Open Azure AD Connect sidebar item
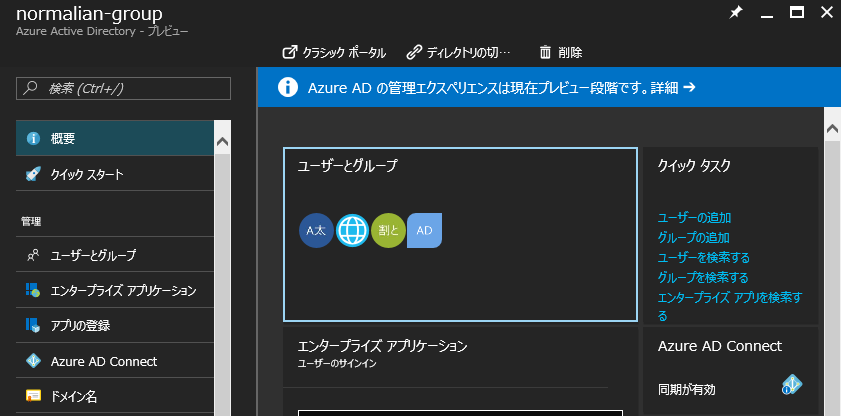This screenshot has height=416, width=841. click(x=115, y=361)
